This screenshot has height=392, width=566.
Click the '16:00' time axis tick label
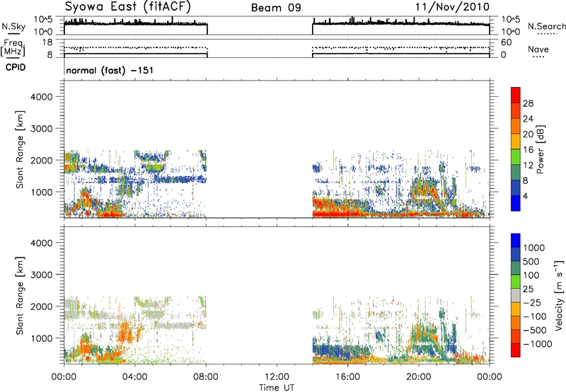coord(347,377)
